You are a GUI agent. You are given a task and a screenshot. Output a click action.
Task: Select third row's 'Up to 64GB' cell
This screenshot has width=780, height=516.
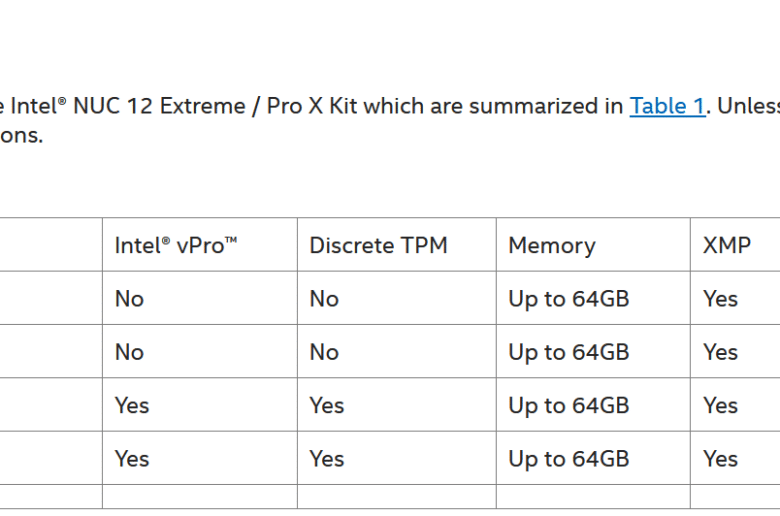pyautogui.click(x=593, y=405)
